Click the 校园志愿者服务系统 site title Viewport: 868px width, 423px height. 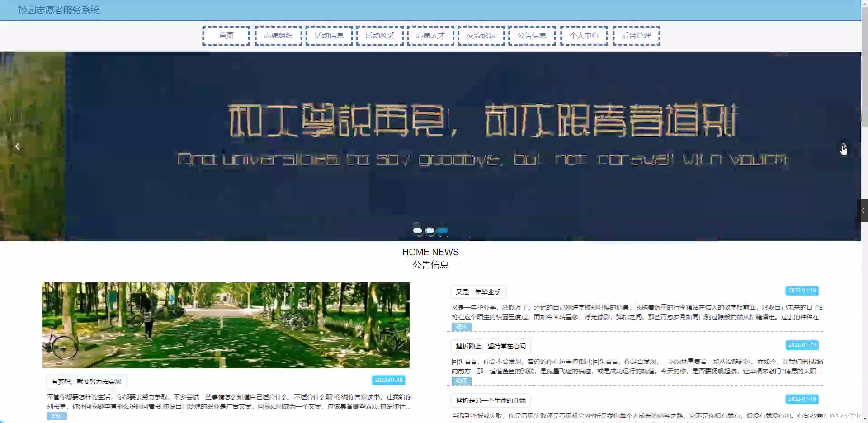(x=58, y=10)
